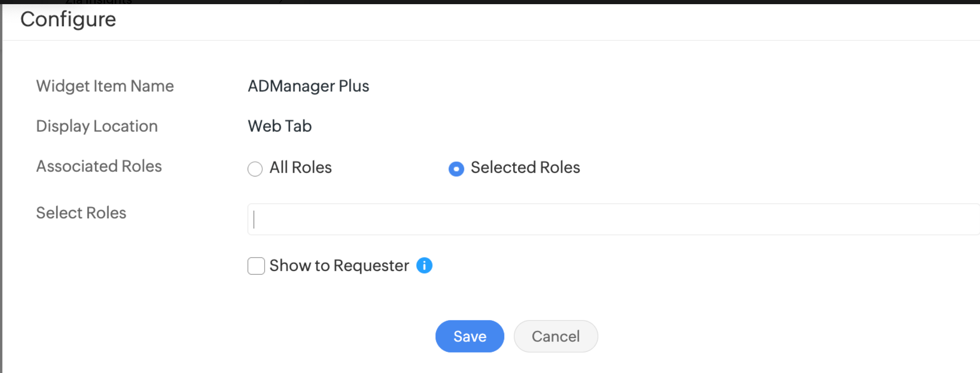Click the 'All Roles' option text

tap(300, 167)
